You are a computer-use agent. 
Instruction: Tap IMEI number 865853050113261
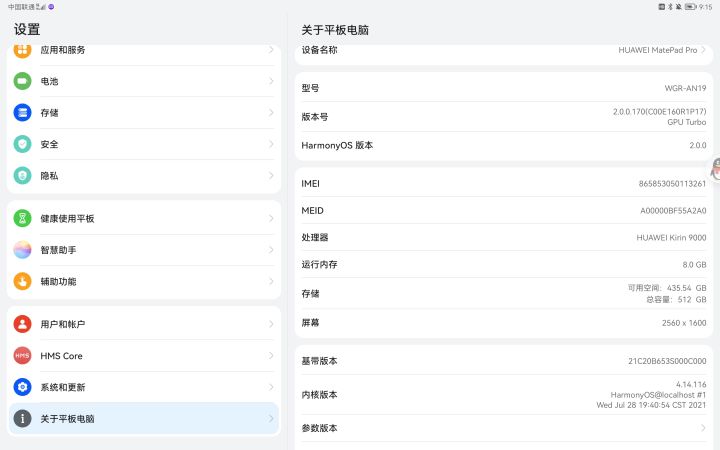tap(672, 184)
